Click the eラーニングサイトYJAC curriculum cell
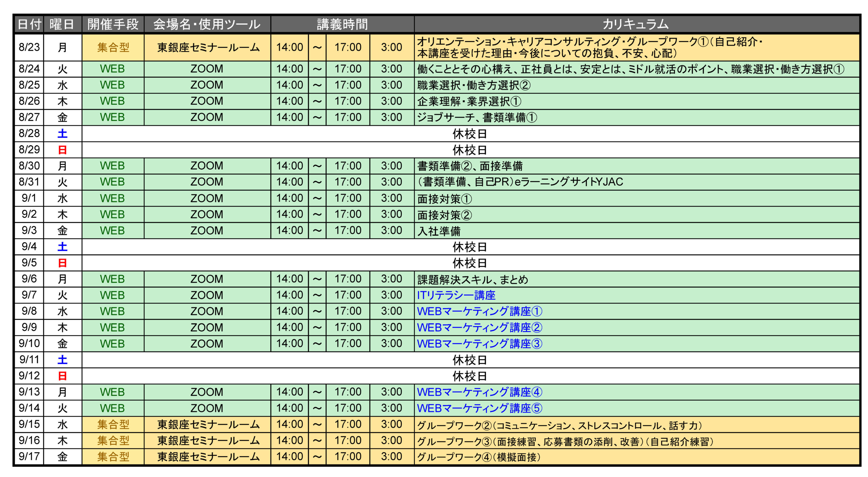 point(636,182)
